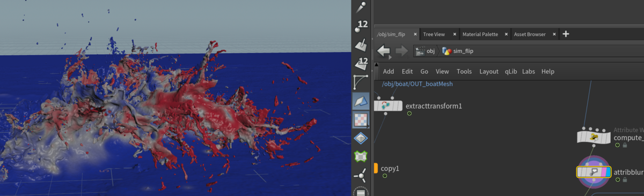Click the attribblur node label
The image size is (644, 196).
coord(628,172)
